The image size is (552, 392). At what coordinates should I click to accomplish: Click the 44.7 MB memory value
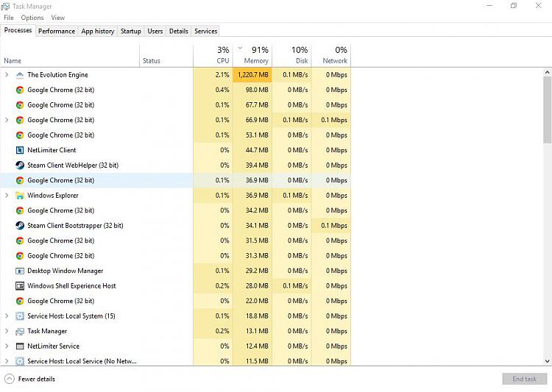coord(257,150)
